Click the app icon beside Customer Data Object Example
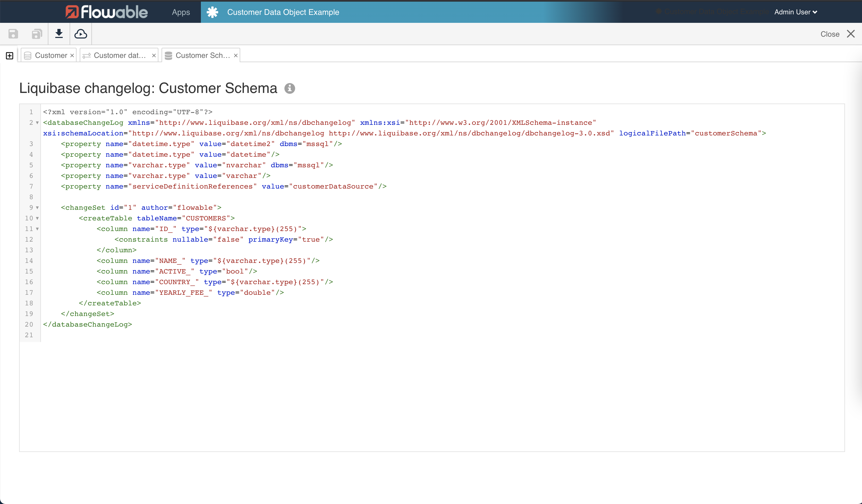The width and height of the screenshot is (862, 504). [212, 12]
